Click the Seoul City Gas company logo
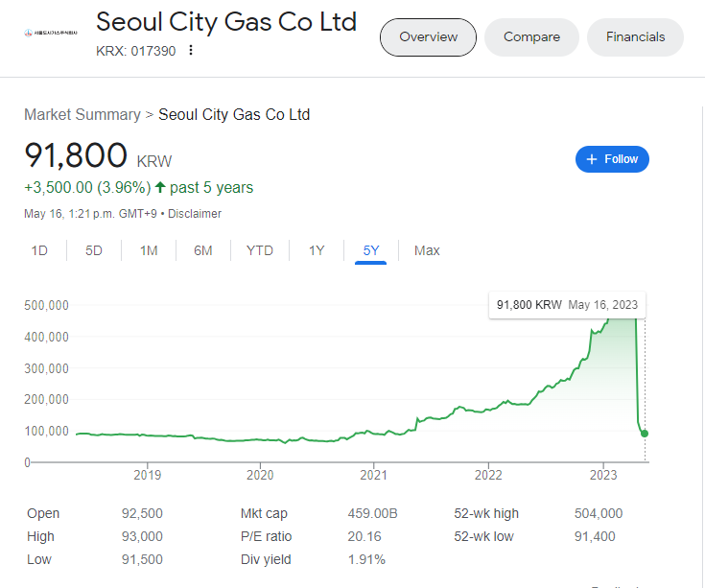 pyautogui.click(x=51, y=33)
